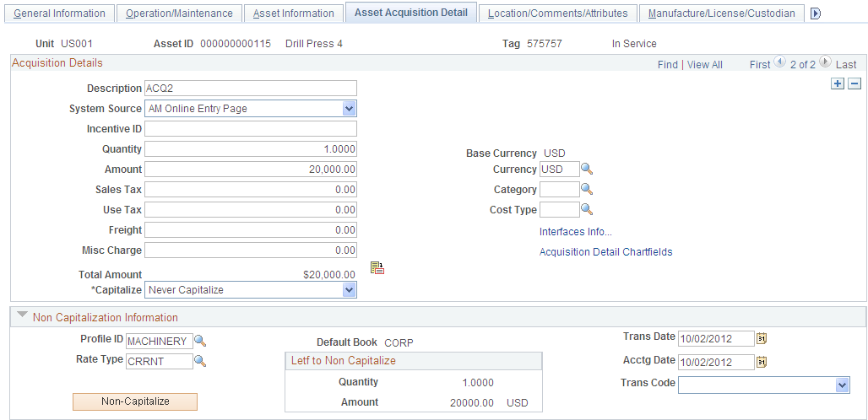Click in the Freight field
868x420 pixels.
tap(251, 230)
